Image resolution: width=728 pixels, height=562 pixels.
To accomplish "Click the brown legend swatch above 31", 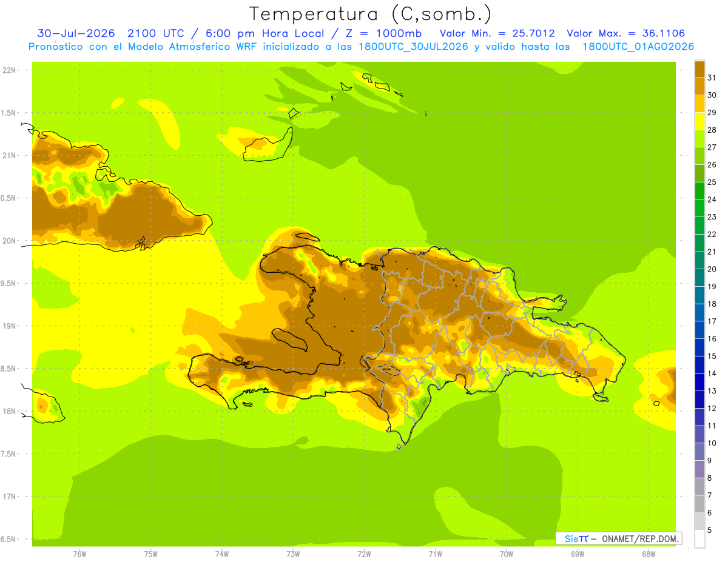I will 699,69.
